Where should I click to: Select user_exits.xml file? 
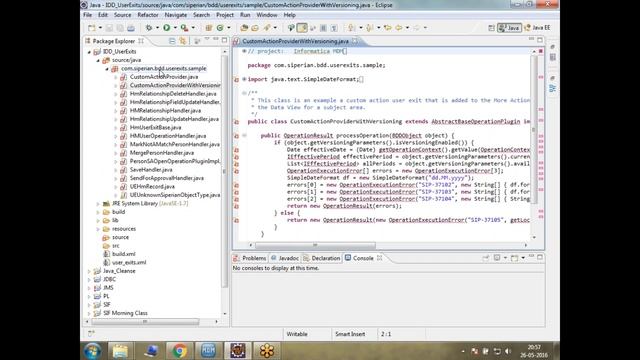pos(129,262)
